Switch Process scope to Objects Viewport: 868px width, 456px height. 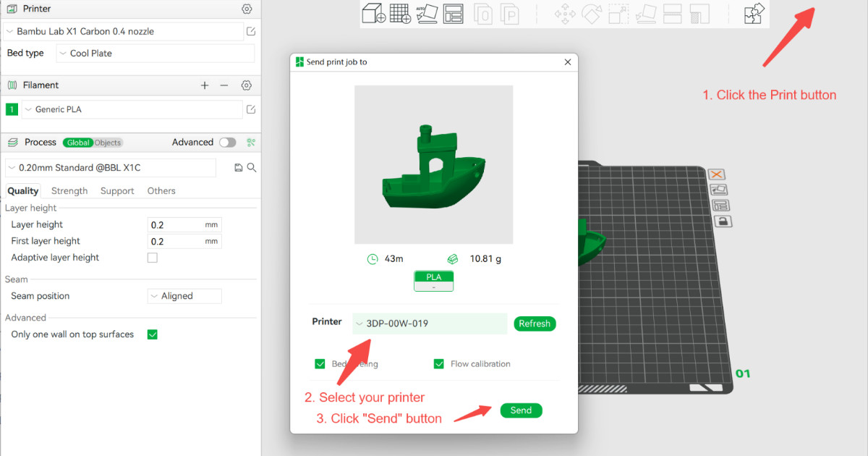[x=108, y=143]
